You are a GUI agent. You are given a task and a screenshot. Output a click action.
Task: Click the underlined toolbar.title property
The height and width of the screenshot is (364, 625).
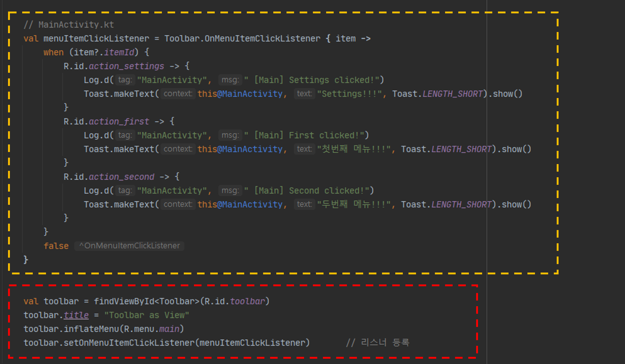[x=76, y=315]
